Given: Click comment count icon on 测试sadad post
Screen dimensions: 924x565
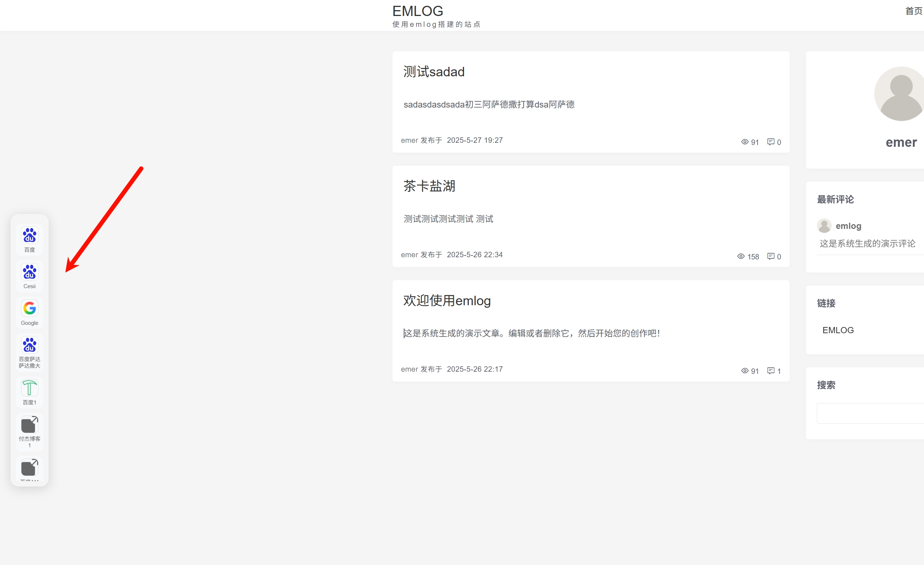Looking at the screenshot, I should [771, 142].
